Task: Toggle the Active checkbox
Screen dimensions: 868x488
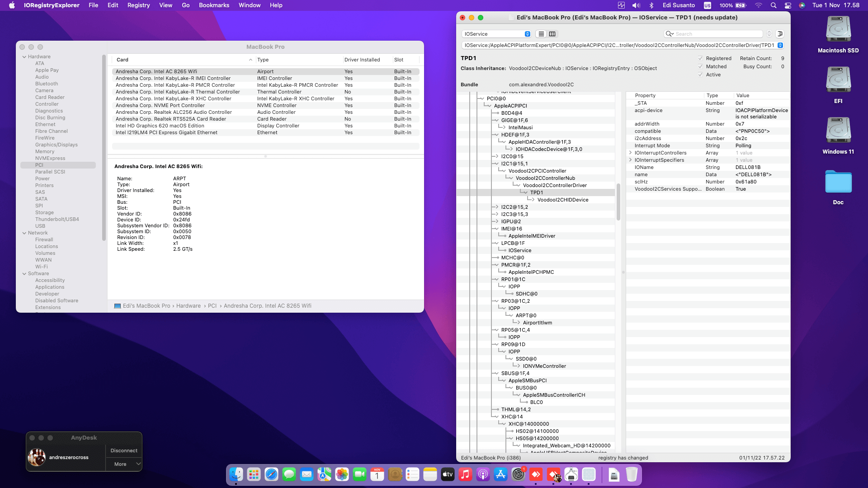Action: click(700, 75)
